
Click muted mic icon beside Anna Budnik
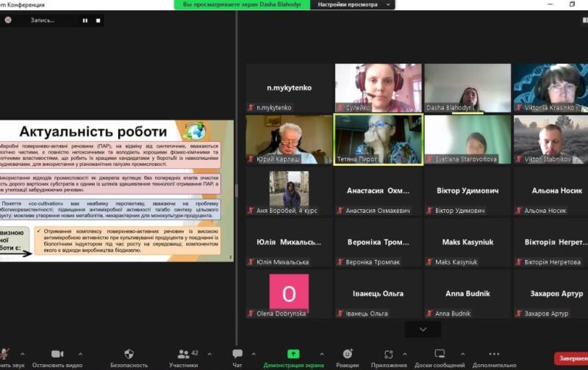[429, 313]
